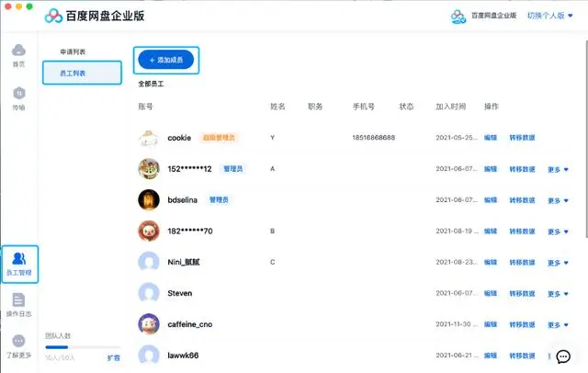
Task: Click the 职务 column header
Action: (x=315, y=107)
